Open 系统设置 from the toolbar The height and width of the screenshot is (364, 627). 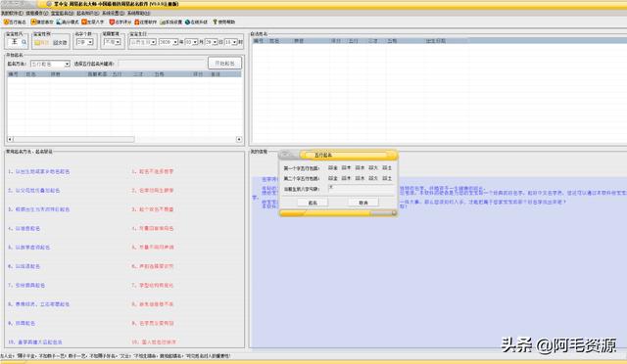tap(171, 22)
